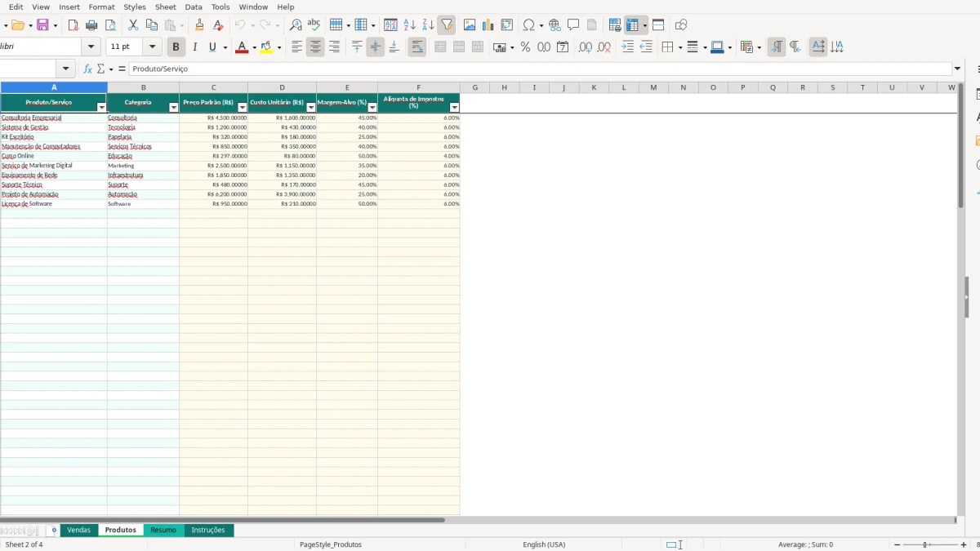Viewport: 980px width, 551px height.
Task: Expand the Name Box dropdown
Action: 66,69
